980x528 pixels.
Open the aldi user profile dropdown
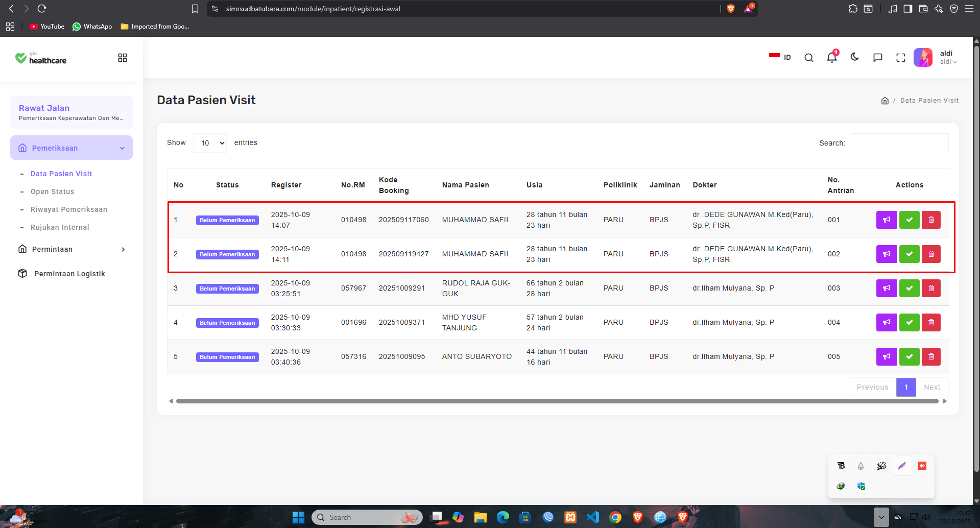coord(936,57)
